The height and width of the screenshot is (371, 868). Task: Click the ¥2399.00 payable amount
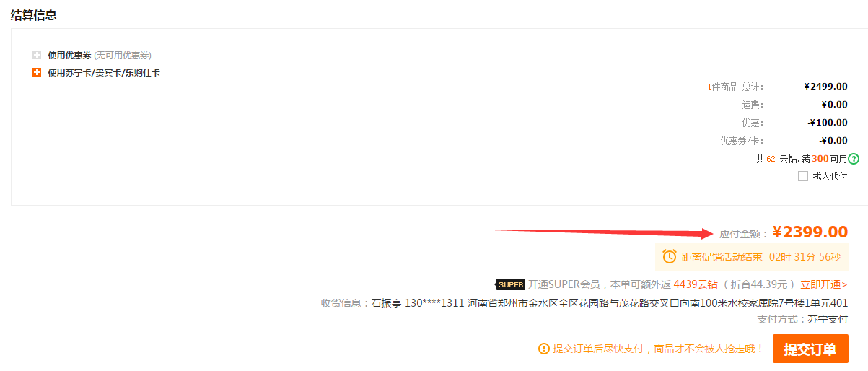tap(810, 232)
